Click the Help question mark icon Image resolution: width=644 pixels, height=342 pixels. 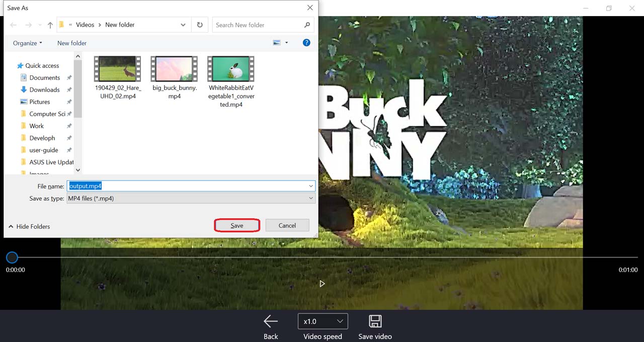point(306,43)
